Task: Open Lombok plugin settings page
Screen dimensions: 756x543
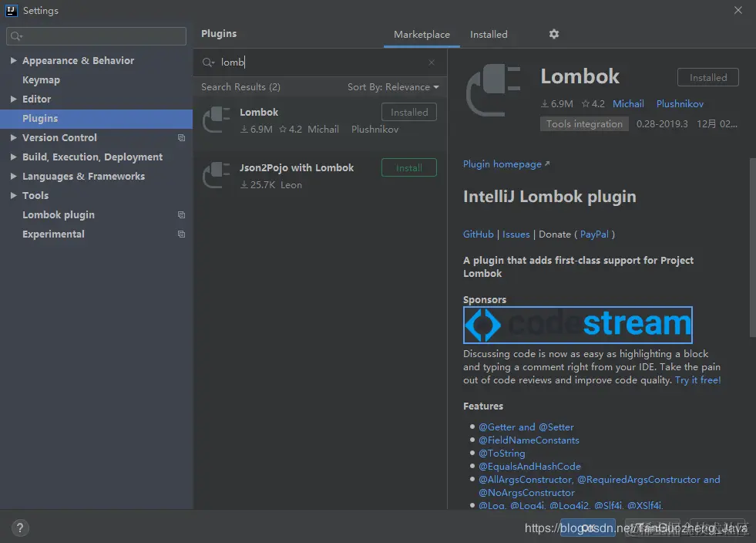Action: pos(59,214)
